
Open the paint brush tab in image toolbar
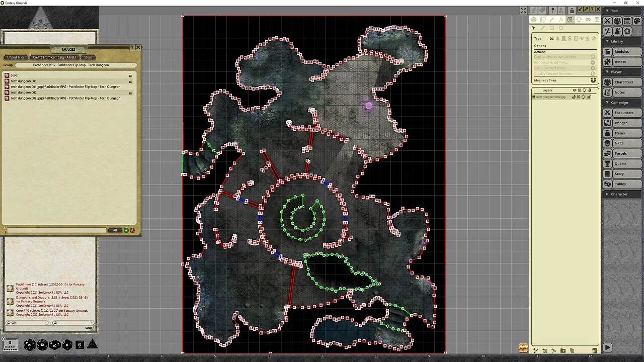[x=551, y=20]
